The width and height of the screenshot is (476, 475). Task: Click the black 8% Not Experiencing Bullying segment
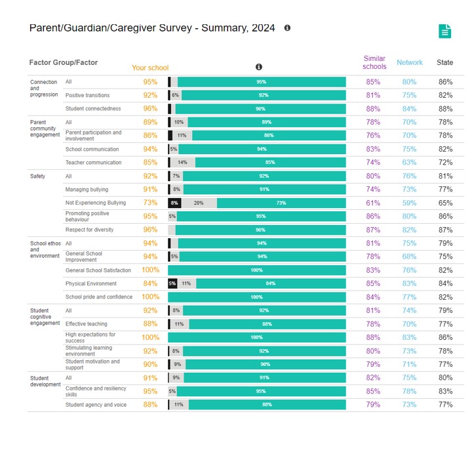pos(174,203)
